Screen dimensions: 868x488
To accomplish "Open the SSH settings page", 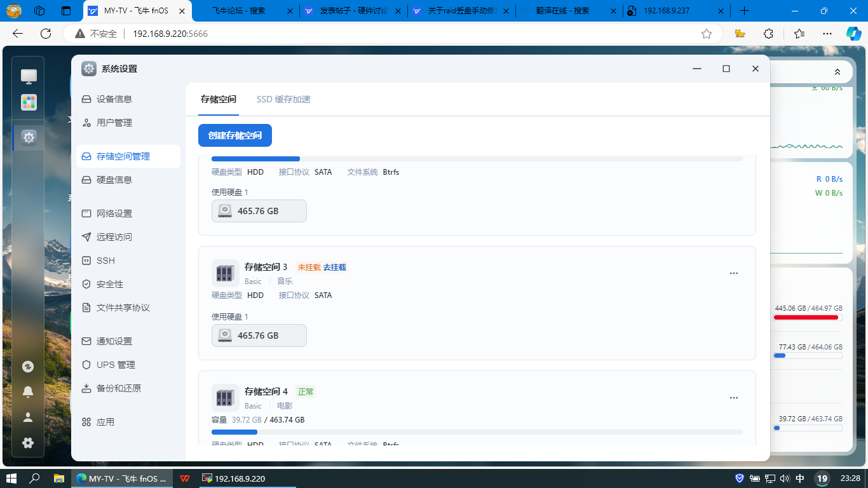I will pos(128,261).
